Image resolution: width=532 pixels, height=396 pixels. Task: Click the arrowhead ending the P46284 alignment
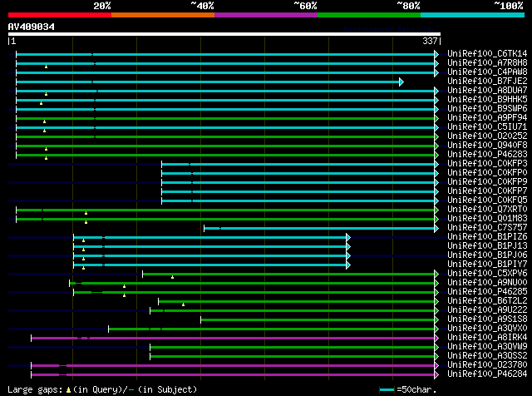pyautogui.click(x=436, y=375)
